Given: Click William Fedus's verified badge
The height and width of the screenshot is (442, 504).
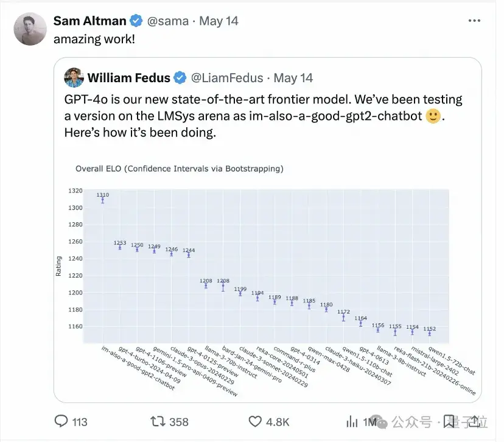Looking at the screenshot, I should pyautogui.click(x=180, y=77).
